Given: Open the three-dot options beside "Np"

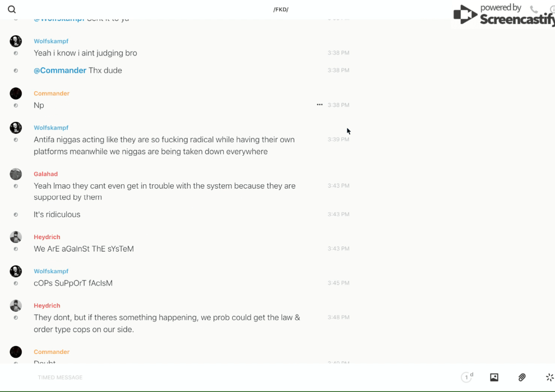Looking at the screenshot, I should (320, 105).
